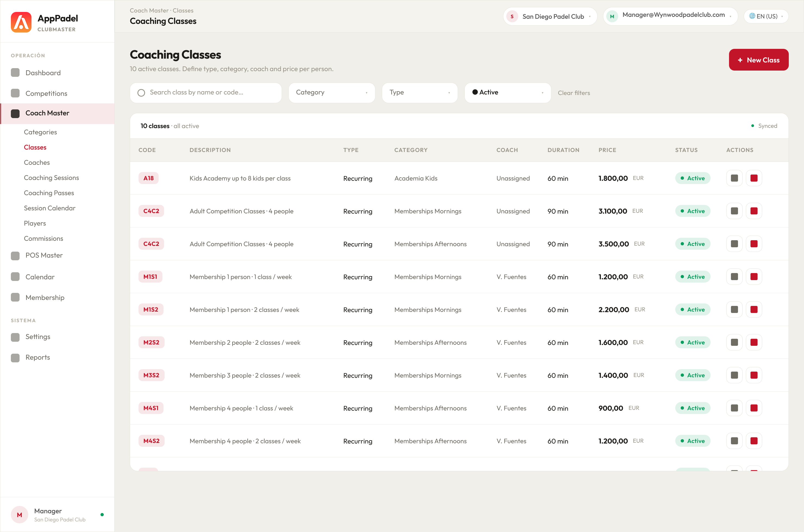Click the Clear filters link
The image size is (804, 532).
pos(574,93)
